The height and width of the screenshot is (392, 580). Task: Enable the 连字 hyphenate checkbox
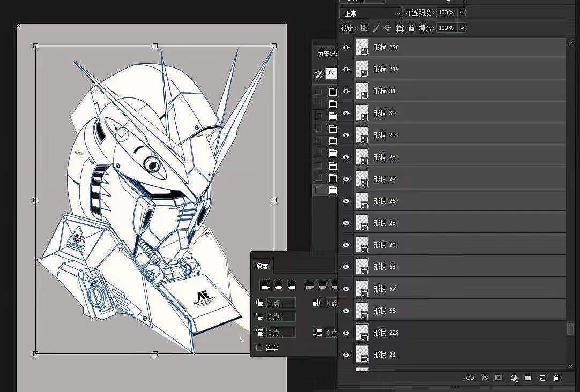tap(259, 348)
